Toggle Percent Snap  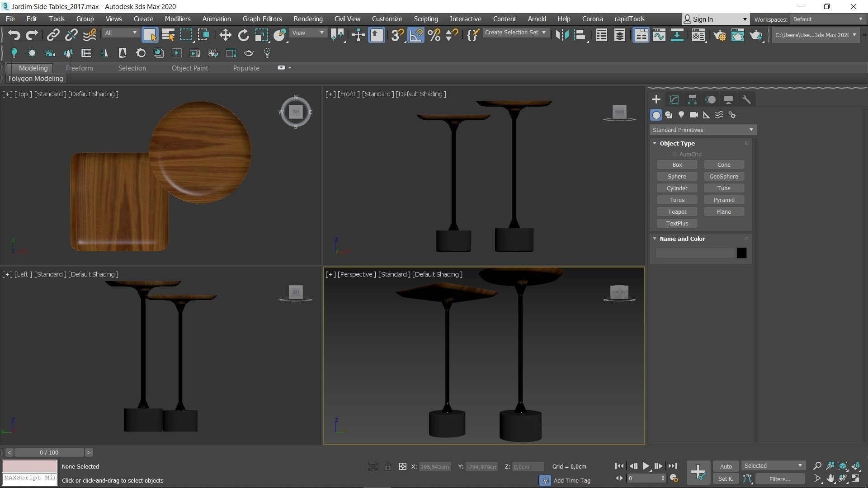click(x=434, y=35)
